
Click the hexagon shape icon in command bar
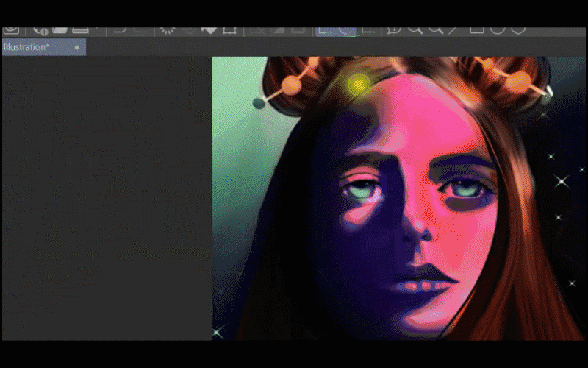[x=518, y=30]
